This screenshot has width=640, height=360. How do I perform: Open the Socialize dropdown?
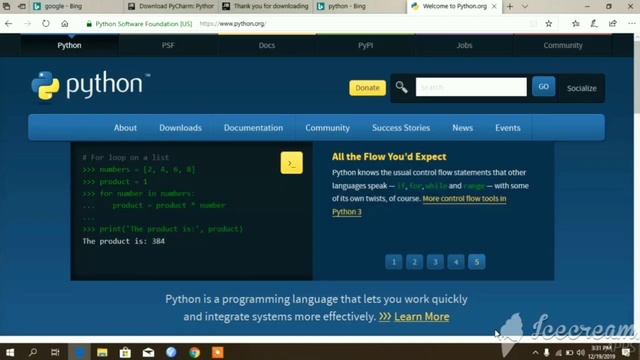(x=582, y=88)
